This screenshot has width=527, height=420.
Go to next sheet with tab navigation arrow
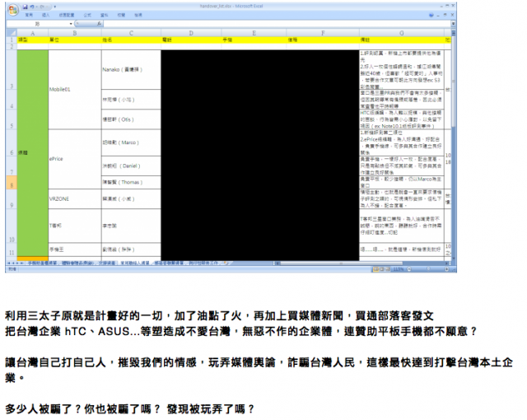pyautogui.click(x=17, y=263)
